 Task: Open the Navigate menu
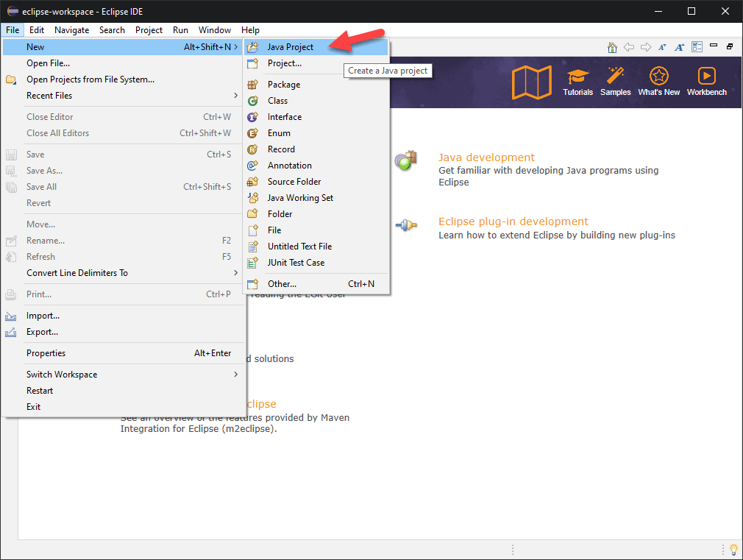71,30
